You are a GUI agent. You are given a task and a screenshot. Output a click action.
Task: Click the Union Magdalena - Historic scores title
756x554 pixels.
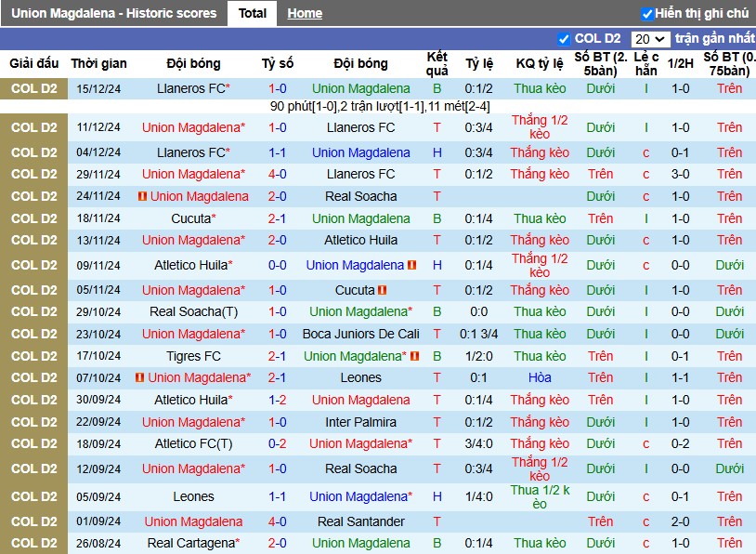(114, 14)
